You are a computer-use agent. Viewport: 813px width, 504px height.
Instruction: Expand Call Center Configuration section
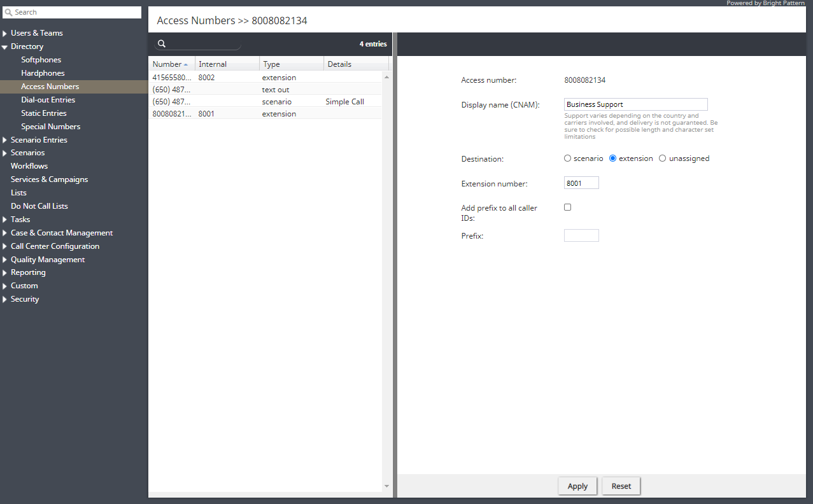coord(5,246)
